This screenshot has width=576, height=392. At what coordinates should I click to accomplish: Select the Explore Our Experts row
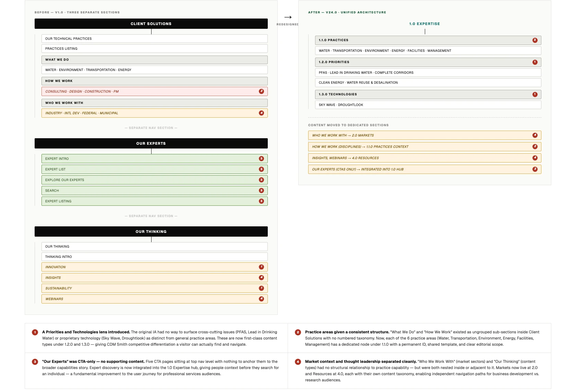[x=155, y=180]
